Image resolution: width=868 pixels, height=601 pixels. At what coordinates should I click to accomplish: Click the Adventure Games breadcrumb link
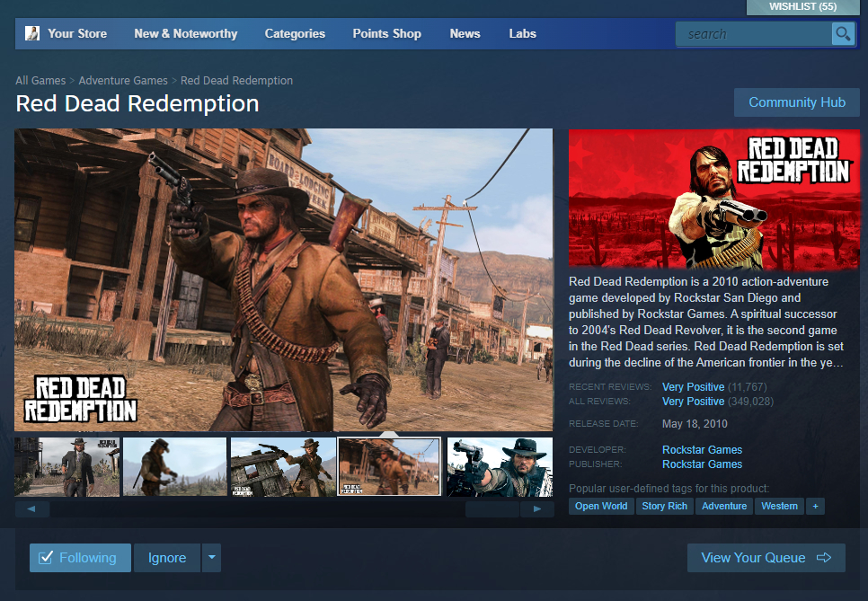pyautogui.click(x=123, y=80)
